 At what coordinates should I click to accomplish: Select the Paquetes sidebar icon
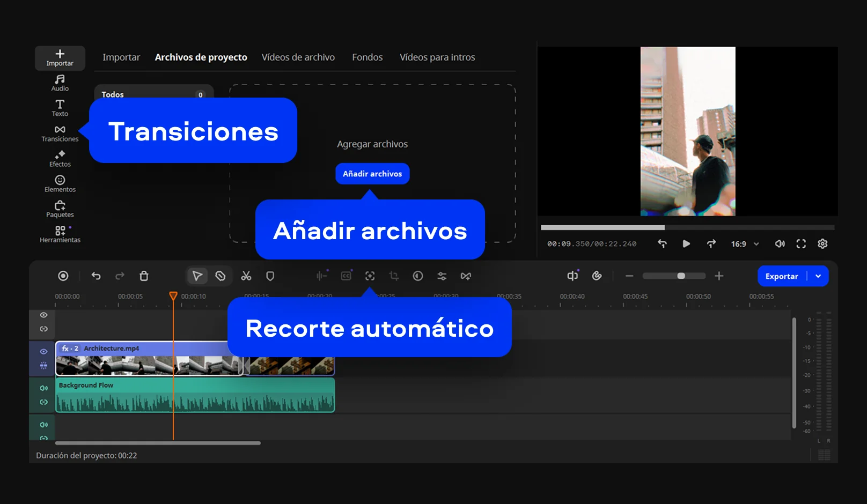[60, 209]
